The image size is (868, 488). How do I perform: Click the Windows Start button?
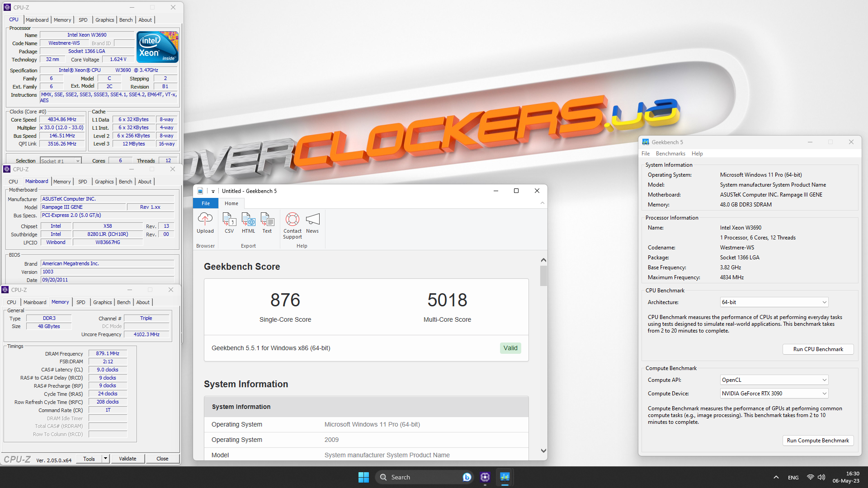pyautogui.click(x=363, y=477)
